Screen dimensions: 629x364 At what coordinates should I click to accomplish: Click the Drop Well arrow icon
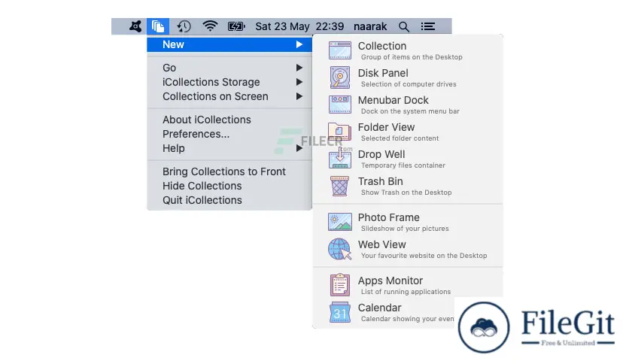click(340, 158)
